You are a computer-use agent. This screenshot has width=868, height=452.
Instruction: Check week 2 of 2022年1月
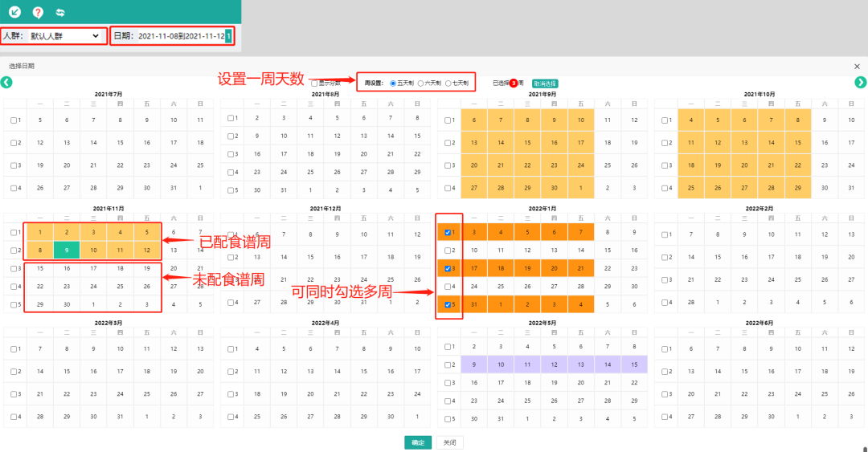pos(448,250)
